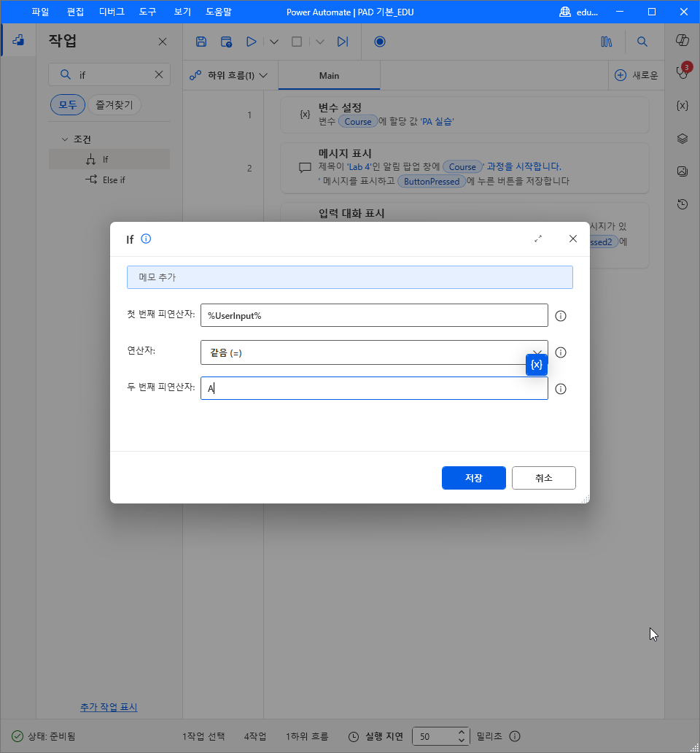Click the 1작업 선택 status entry
This screenshot has width=700, height=753.
point(203,736)
